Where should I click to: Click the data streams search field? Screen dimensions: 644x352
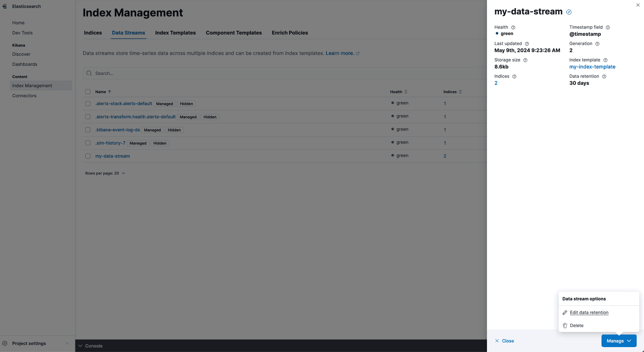point(286,73)
